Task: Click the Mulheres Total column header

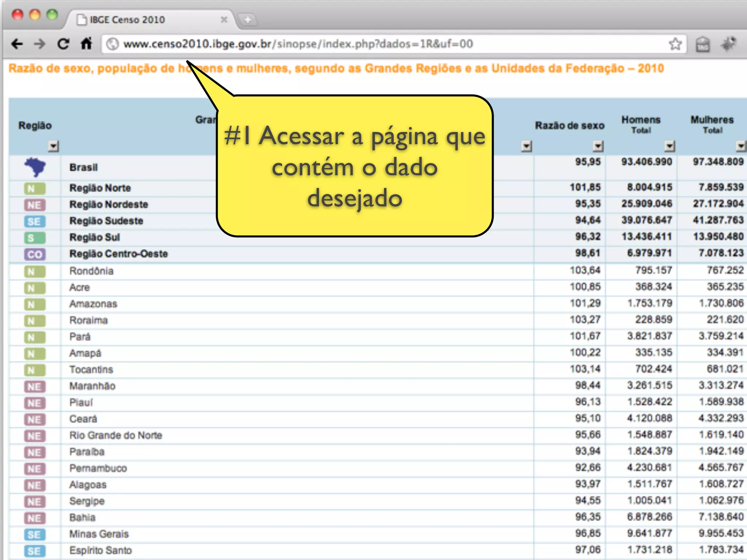Action: point(712,124)
